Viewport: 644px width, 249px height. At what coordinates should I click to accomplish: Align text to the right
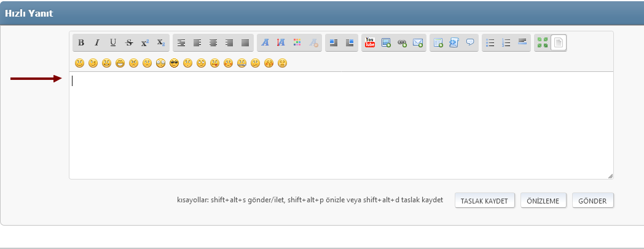point(229,42)
